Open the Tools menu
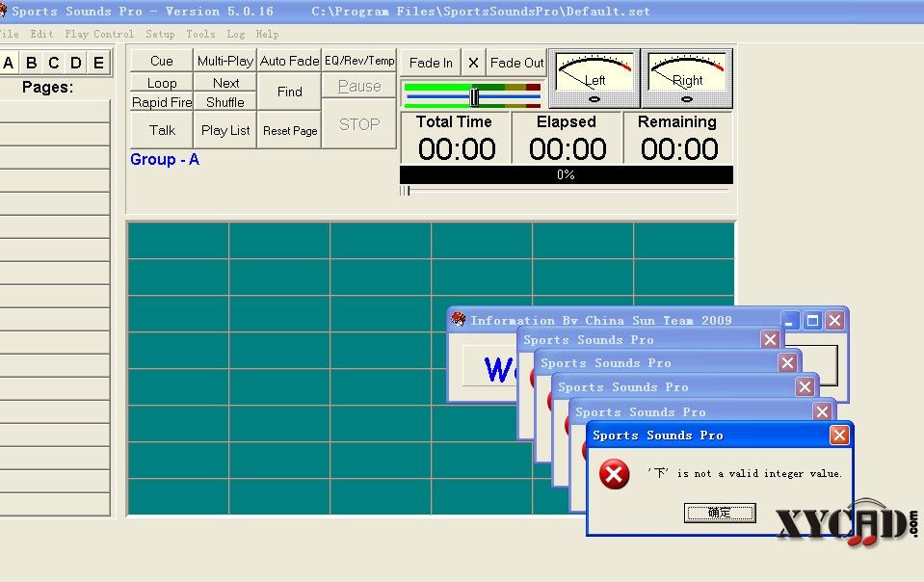Image resolution: width=924 pixels, height=582 pixels. [200, 34]
